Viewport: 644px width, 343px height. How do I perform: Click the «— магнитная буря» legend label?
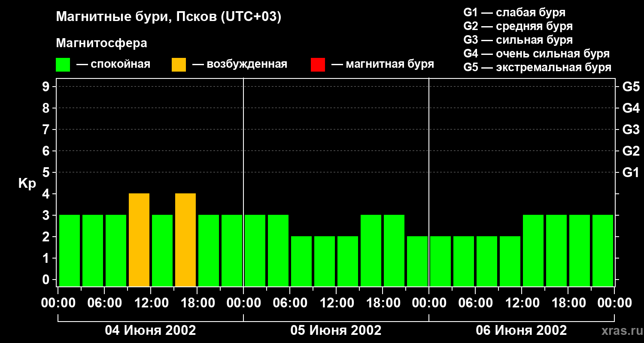(383, 64)
